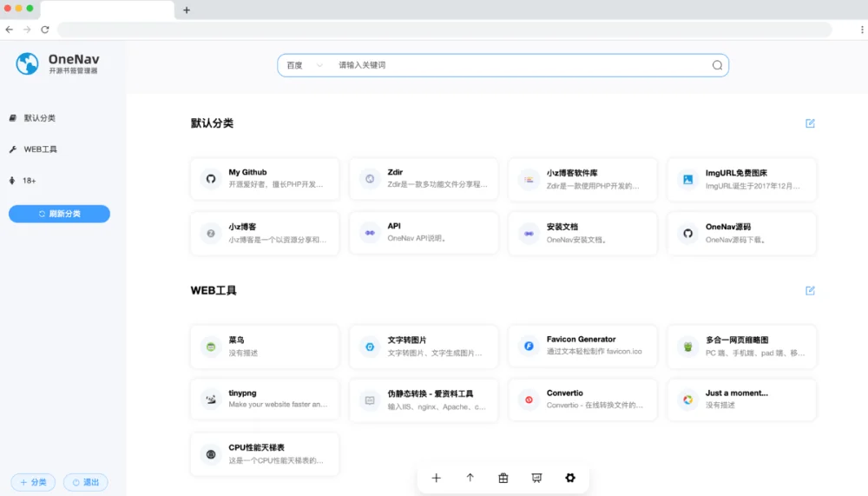Image resolution: width=868 pixels, height=496 pixels.
Task: Click the tinypng panda icon
Action: (x=211, y=399)
